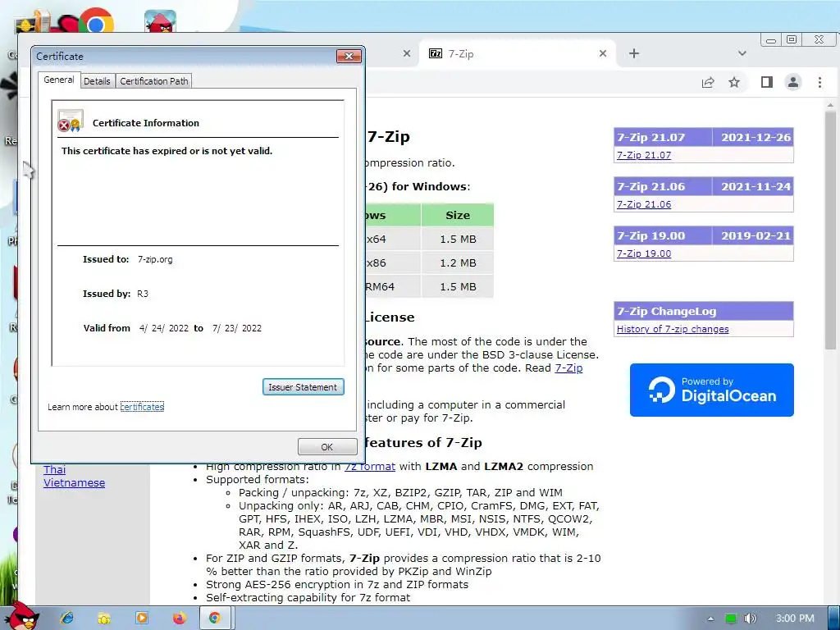Screen dimensions: 840x630
Task: Open the 7-Zip 19.00 news link
Action: point(643,253)
